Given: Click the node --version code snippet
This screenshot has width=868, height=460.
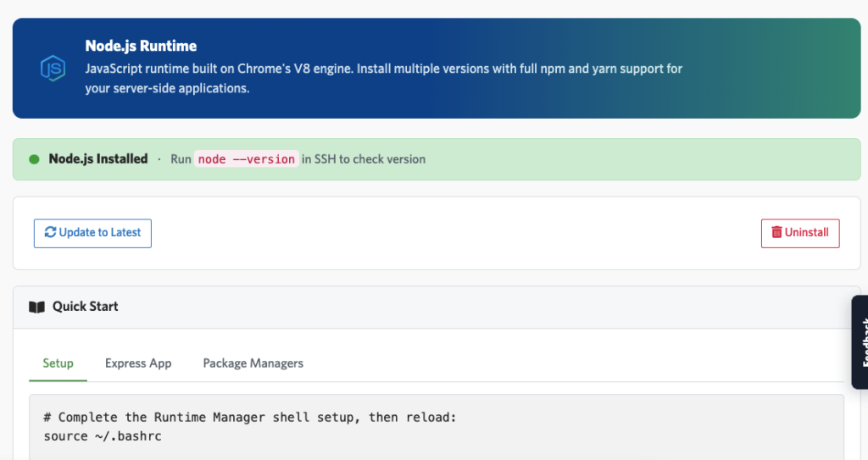Looking at the screenshot, I should click(x=247, y=159).
